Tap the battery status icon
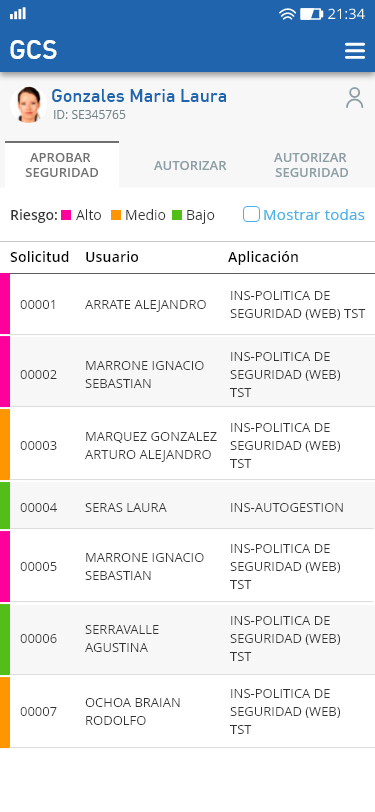375x812 pixels. [x=311, y=14]
